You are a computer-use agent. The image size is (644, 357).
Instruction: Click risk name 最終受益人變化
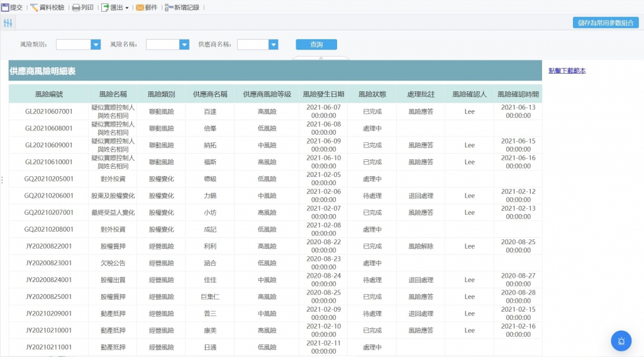[x=113, y=213]
